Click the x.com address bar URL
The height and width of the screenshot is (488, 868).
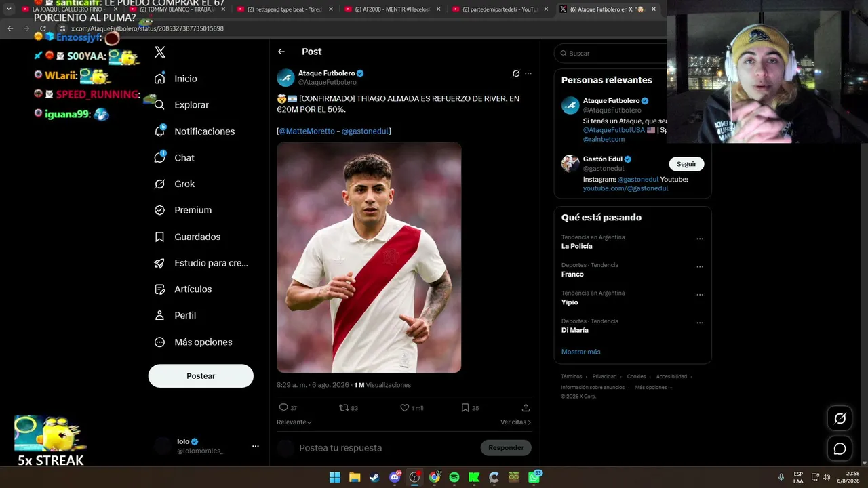coord(147,28)
